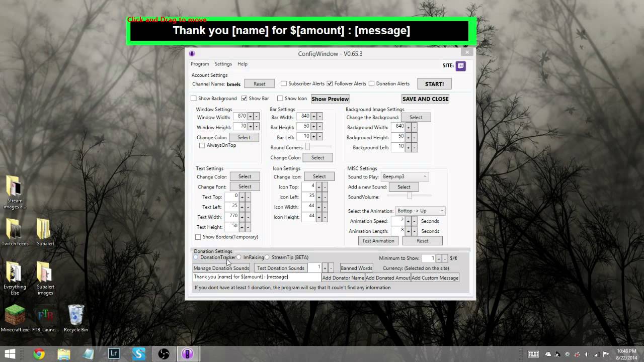This screenshot has width=644, height=362.
Task: Click the purple alert app taskbar icon
Action: point(188,354)
